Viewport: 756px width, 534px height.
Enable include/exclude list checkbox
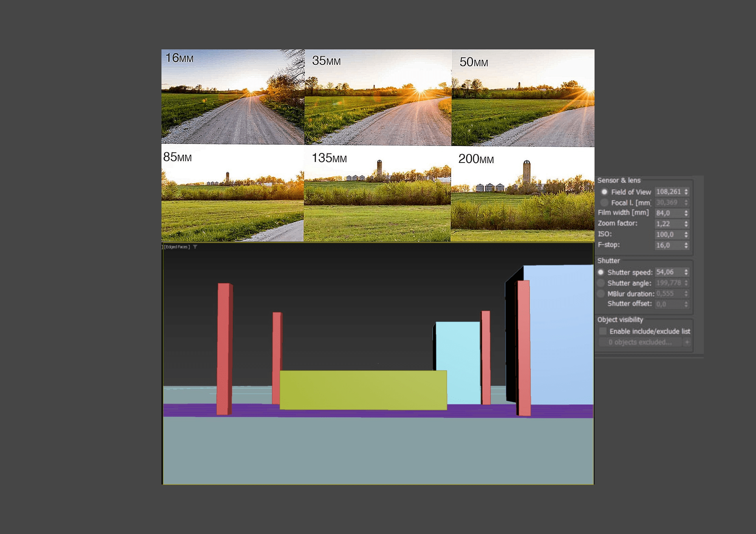602,331
